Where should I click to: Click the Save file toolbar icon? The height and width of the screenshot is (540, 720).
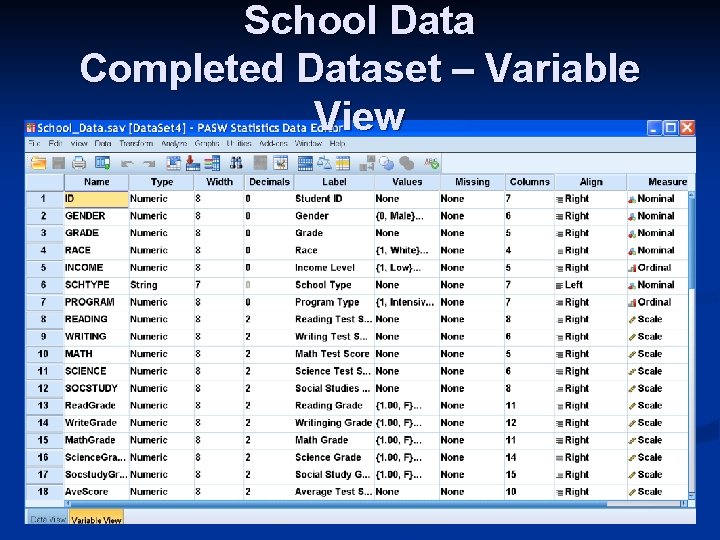[x=58, y=163]
